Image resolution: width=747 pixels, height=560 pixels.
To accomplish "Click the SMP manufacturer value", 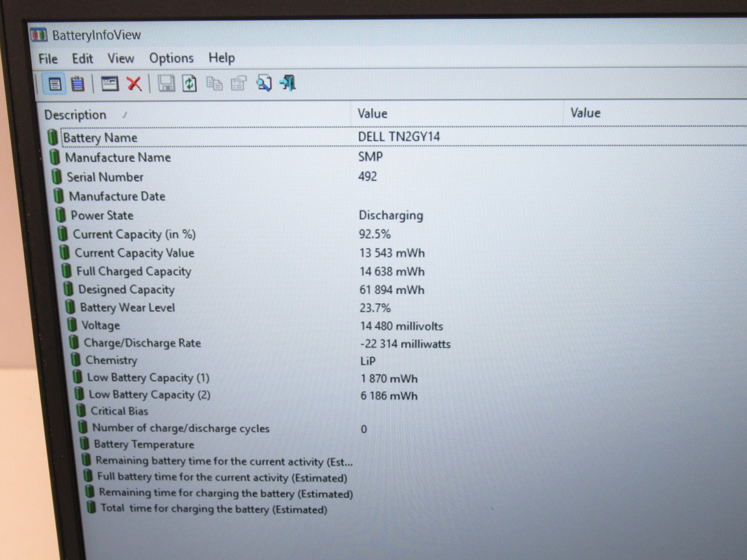I will (x=371, y=157).
